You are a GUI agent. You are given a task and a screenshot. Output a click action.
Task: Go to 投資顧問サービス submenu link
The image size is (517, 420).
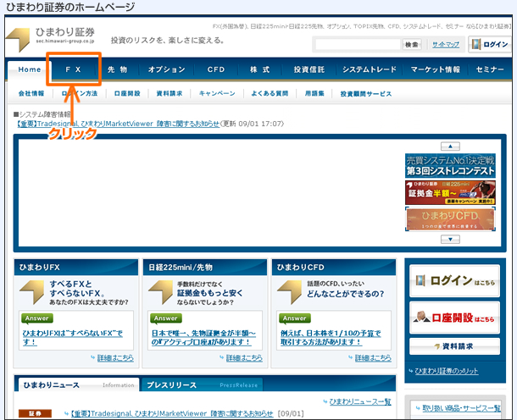pyautogui.click(x=366, y=94)
